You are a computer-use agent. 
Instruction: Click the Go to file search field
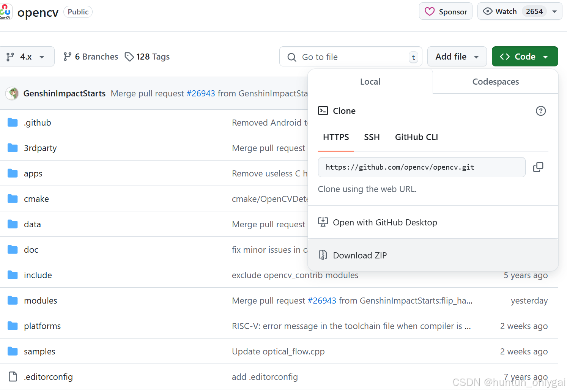tap(351, 57)
